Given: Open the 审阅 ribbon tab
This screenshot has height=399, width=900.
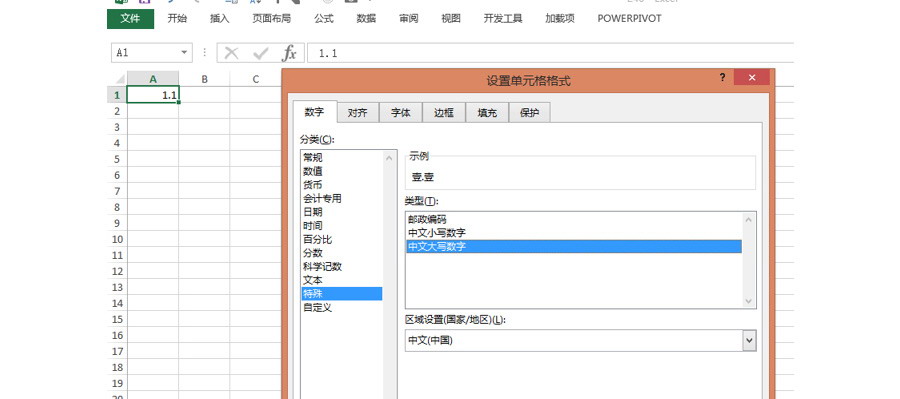Looking at the screenshot, I should 409,18.
